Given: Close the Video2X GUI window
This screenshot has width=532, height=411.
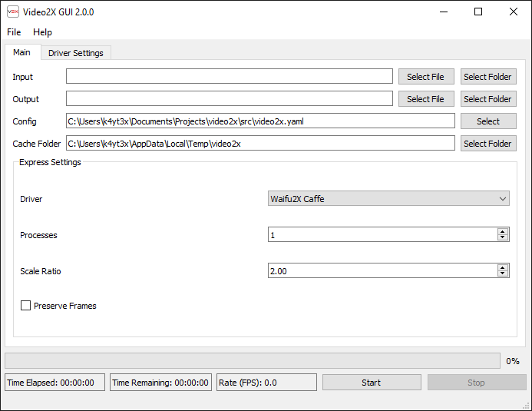Looking at the screenshot, I should [514, 12].
